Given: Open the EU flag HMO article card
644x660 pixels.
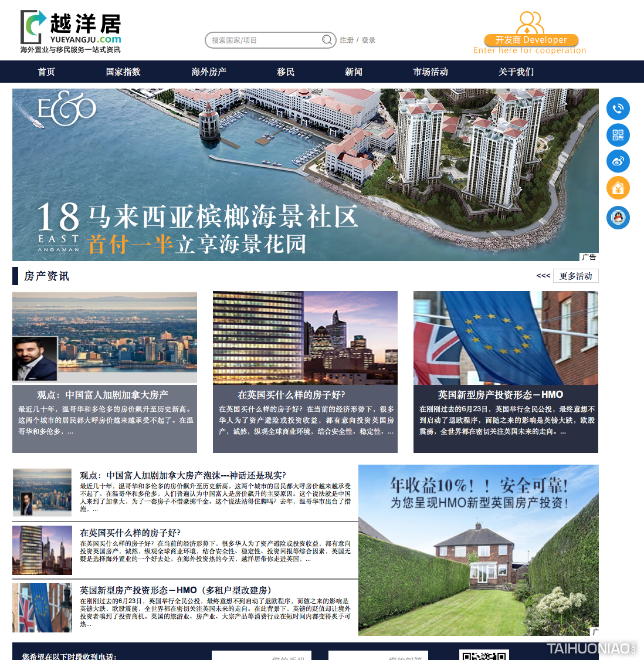Looking at the screenshot, I should coord(506,371).
